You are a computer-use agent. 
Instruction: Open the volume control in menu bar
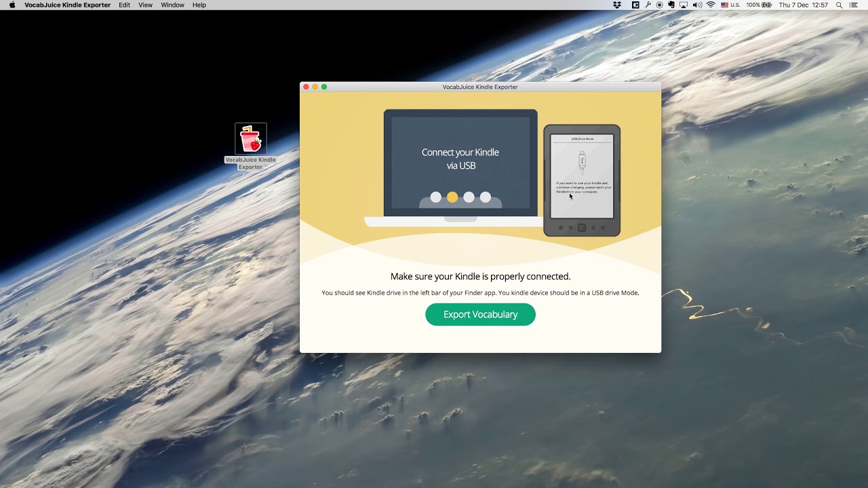tap(697, 5)
